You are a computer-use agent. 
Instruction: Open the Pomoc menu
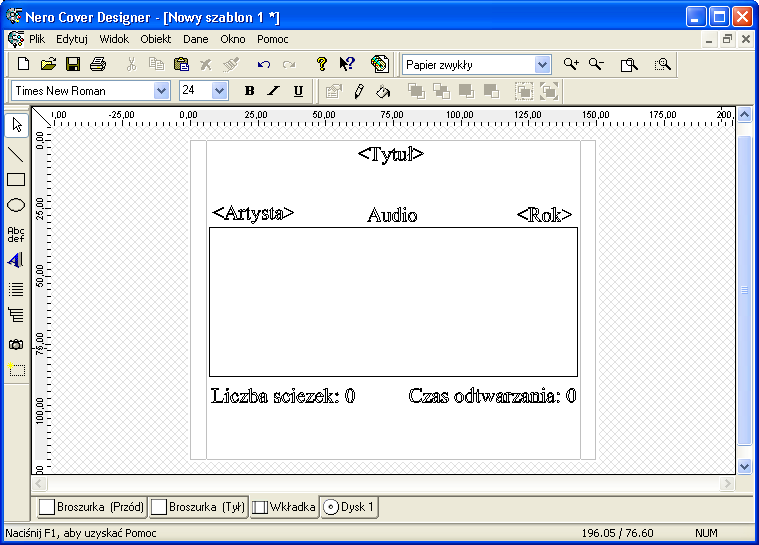[x=273, y=39]
